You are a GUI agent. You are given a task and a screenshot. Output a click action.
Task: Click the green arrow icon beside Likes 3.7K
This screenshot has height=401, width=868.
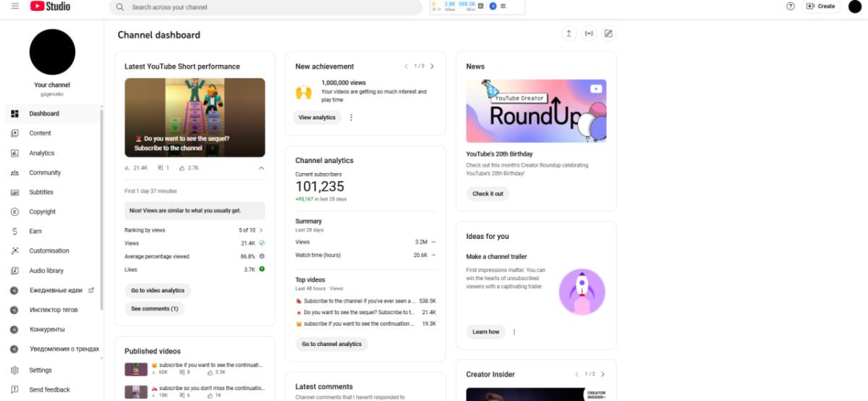[262, 269]
